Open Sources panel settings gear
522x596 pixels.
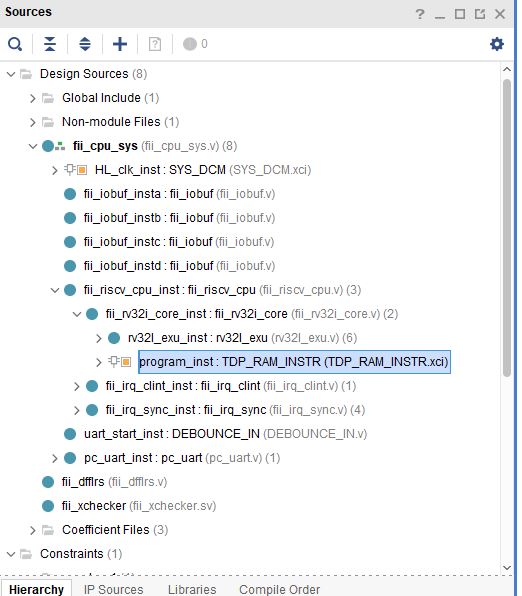497,44
